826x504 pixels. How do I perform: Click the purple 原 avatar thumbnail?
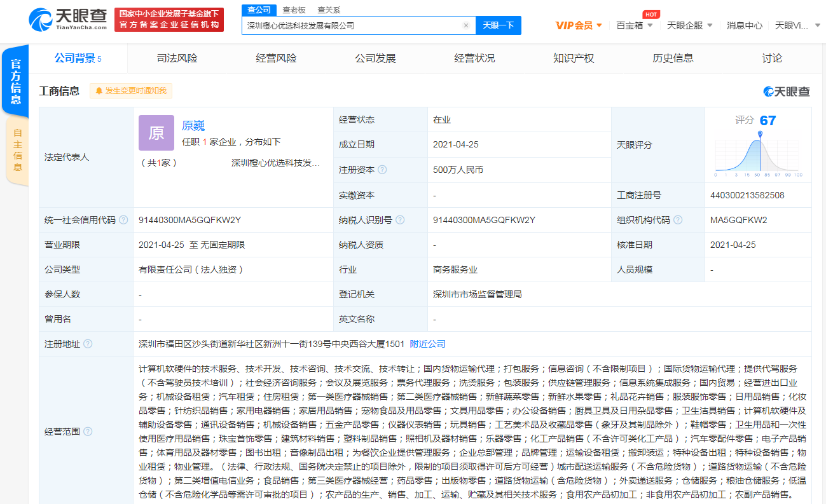click(x=156, y=132)
